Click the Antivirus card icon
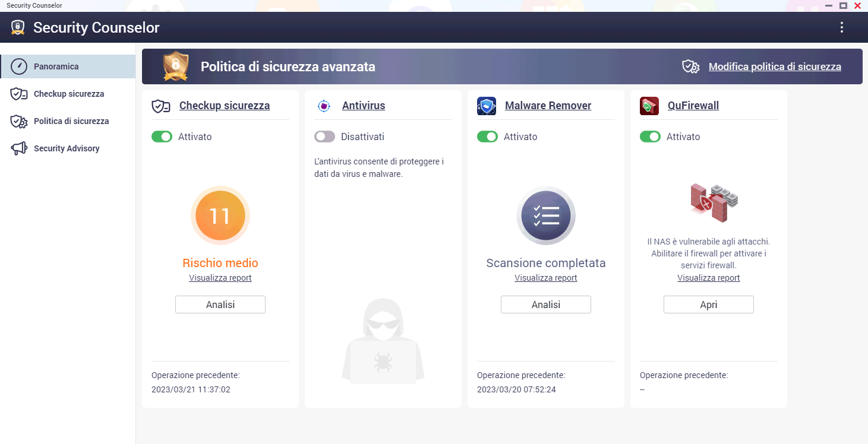The width and height of the screenshot is (868, 444). click(x=324, y=106)
